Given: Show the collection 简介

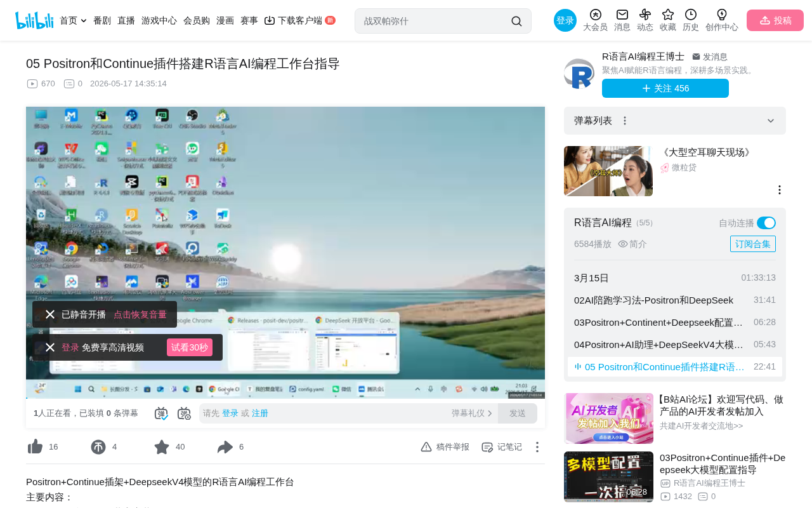Looking at the screenshot, I should point(632,244).
